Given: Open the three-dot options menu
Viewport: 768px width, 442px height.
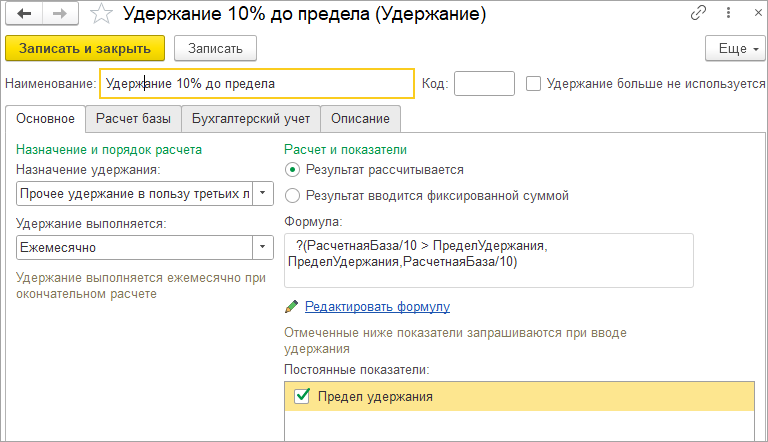Looking at the screenshot, I should pyautogui.click(x=728, y=13).
